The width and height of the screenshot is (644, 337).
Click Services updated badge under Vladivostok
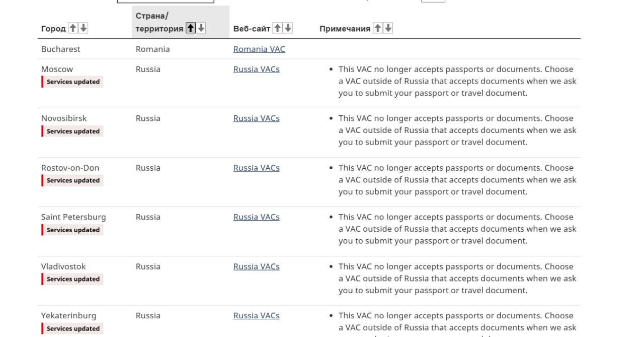pyautogui.click(x=73, y=279)
